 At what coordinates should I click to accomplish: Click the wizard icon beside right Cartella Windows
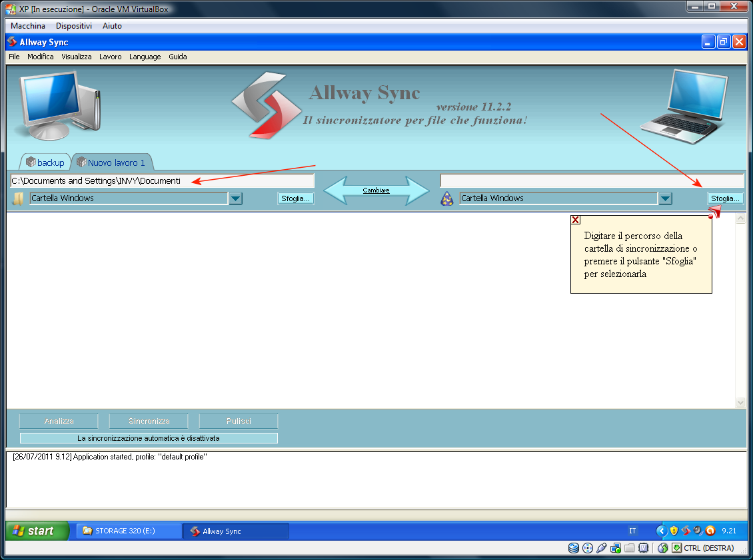pyautogui.click(x=447, y=198)
